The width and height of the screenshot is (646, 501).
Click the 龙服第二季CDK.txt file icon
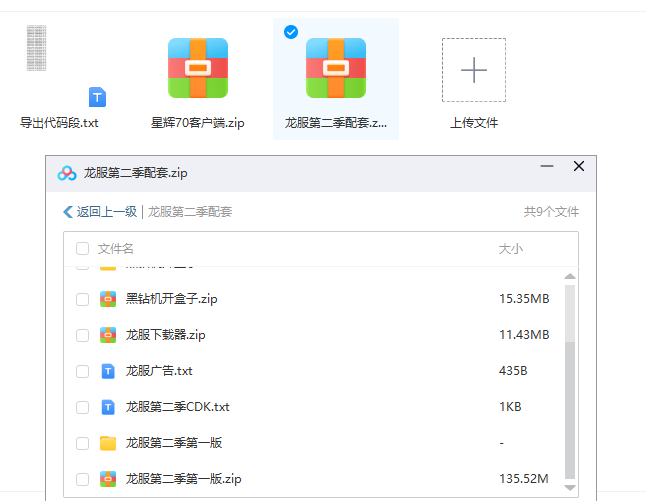click(108, 407)
